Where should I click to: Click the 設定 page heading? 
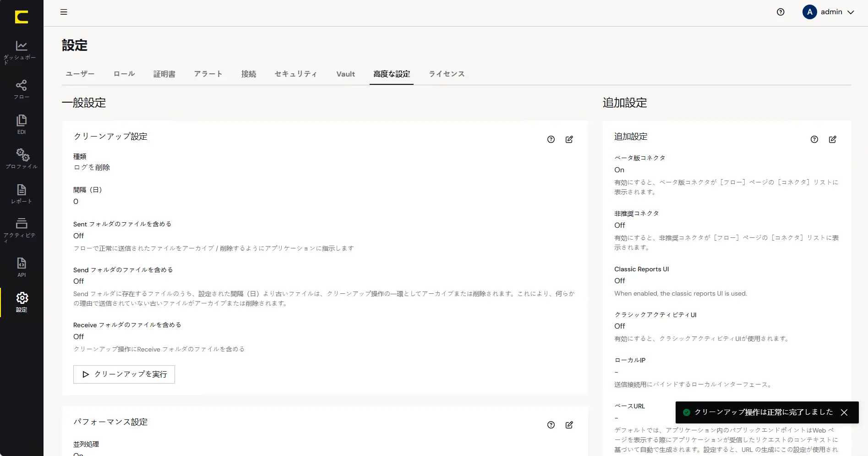(75, 45)
